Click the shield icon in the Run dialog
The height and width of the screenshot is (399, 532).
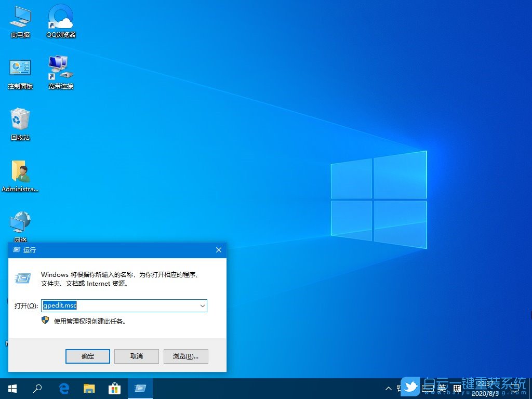coord(46,321)
